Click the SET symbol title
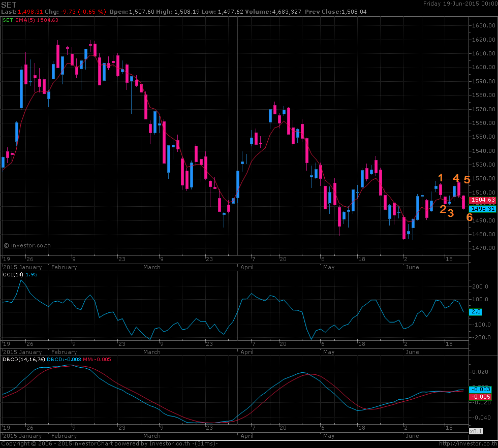The image size is (498, 448). 8,4
